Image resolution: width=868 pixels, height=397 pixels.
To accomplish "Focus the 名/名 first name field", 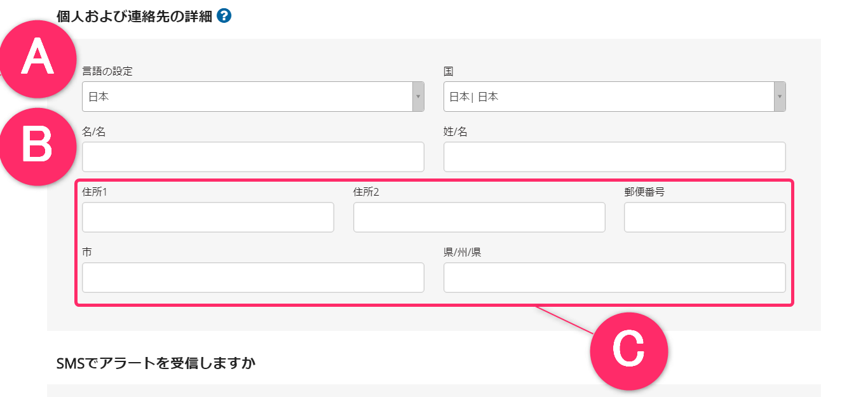I will pyautogui.click(x=253, y=157).
